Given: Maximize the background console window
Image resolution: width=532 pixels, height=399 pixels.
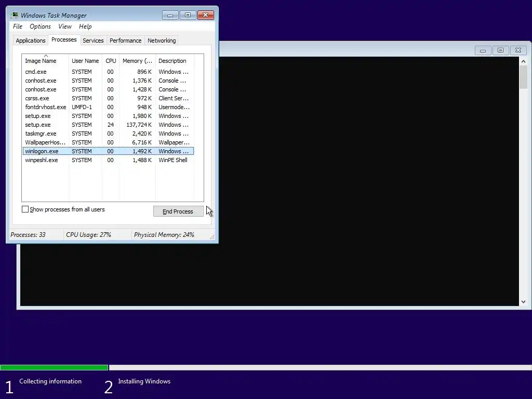Looking at the screenshot, I should click(x=500, y=50).
